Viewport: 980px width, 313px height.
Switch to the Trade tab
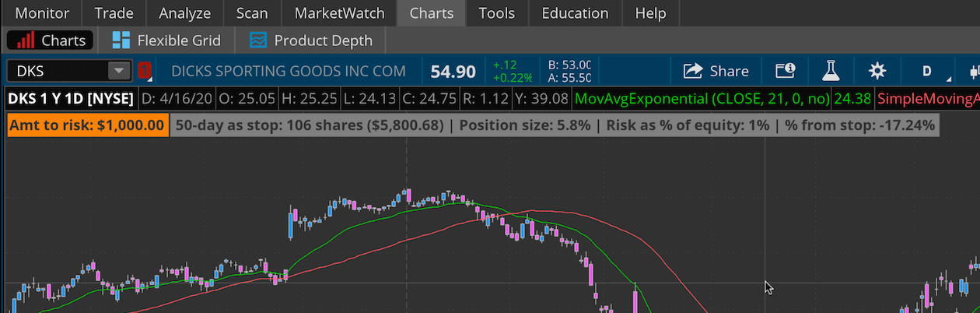(114, 13)
